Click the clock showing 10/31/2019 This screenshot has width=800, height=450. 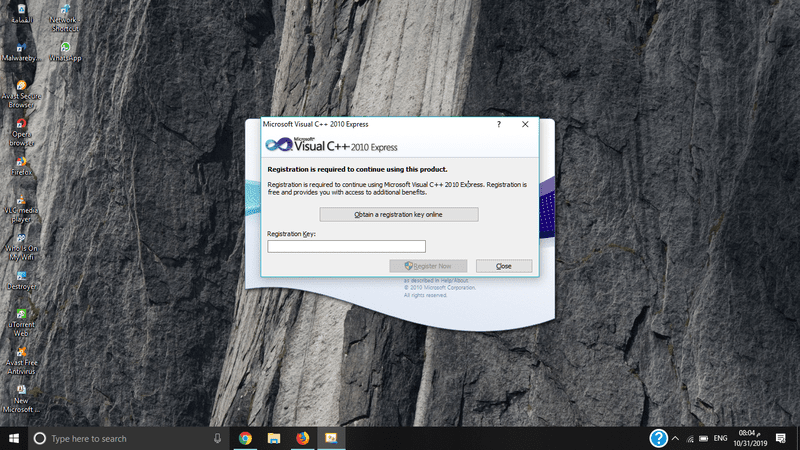point(750,438)
